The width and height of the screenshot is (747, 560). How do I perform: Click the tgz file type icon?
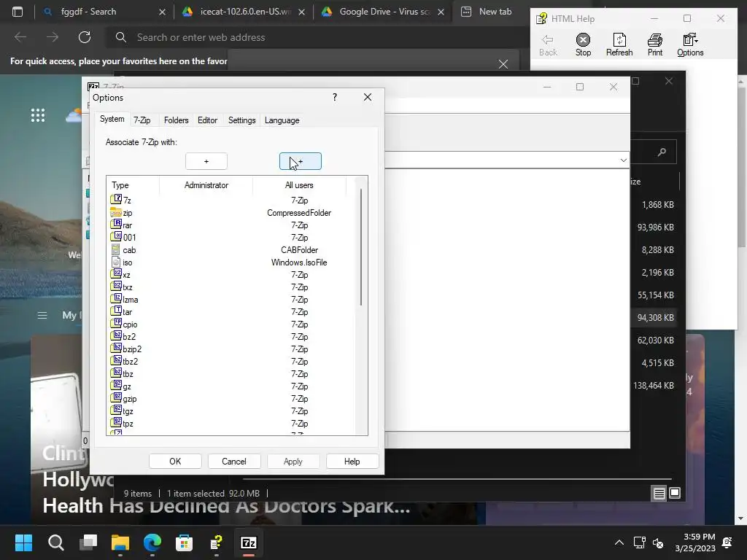point(116,410)
